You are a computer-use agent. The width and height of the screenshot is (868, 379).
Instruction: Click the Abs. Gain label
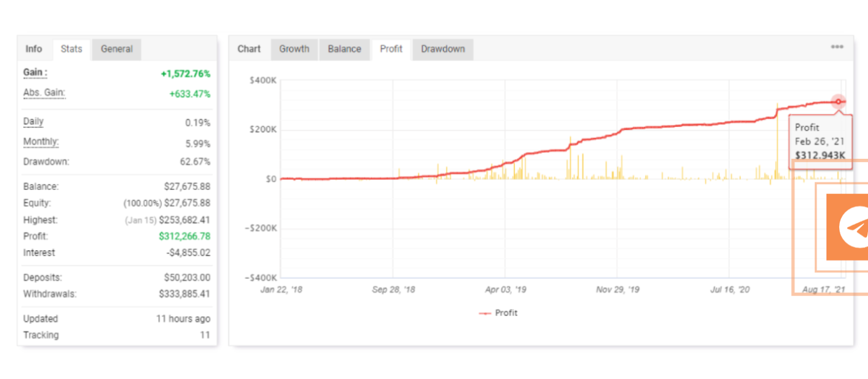[44, 93]
